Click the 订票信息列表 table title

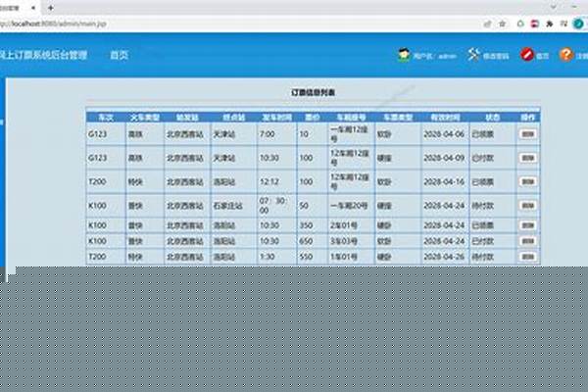(x=314, y=92)
